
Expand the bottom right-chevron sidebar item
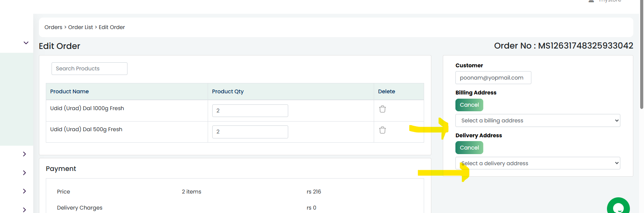pyautogui.click(x=24, y=210)
